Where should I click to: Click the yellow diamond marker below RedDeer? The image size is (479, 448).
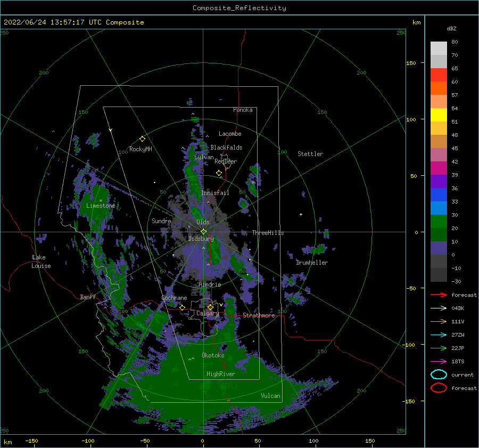click(219, 173)
